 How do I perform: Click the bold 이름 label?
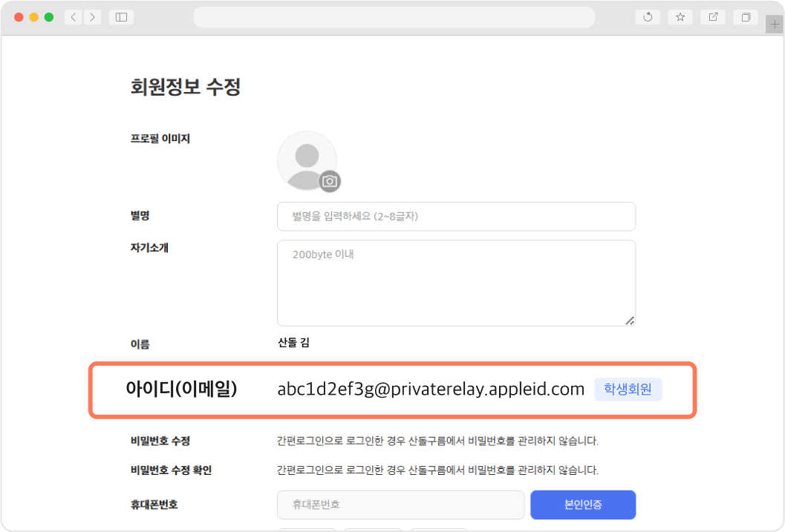click(x=140, y=344)
